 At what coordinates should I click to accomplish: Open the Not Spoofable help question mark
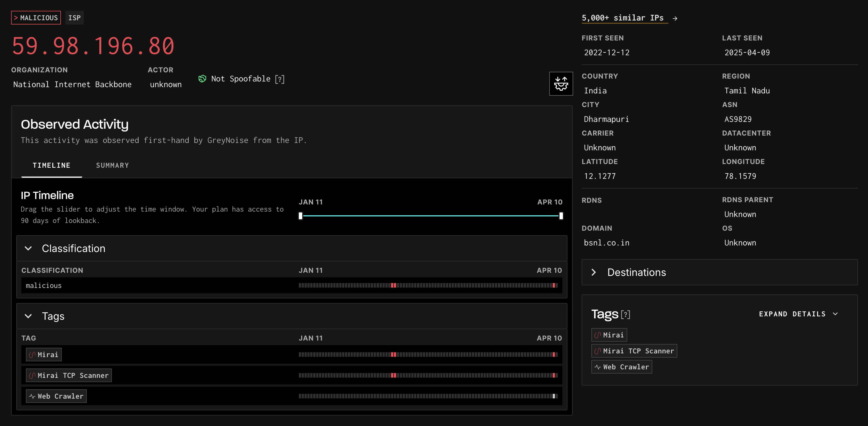[280, 79]
